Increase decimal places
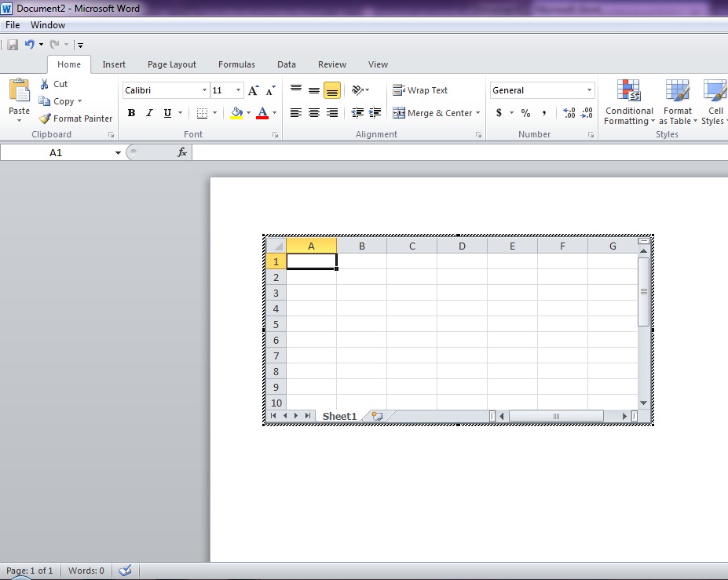Screen dimensions: 728x580 (x=567, y=112)
